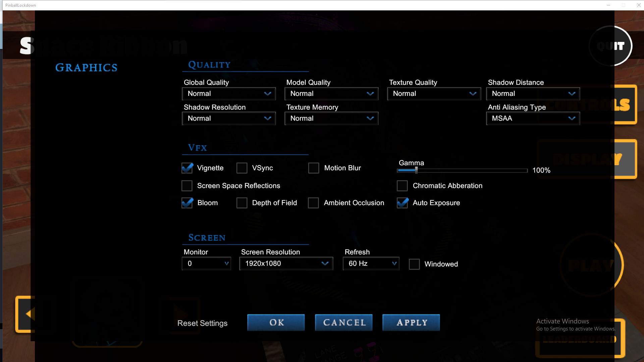Click the Monitor dropdown arrow
This screenshot has height=362, width=644.
pos(227,263)
